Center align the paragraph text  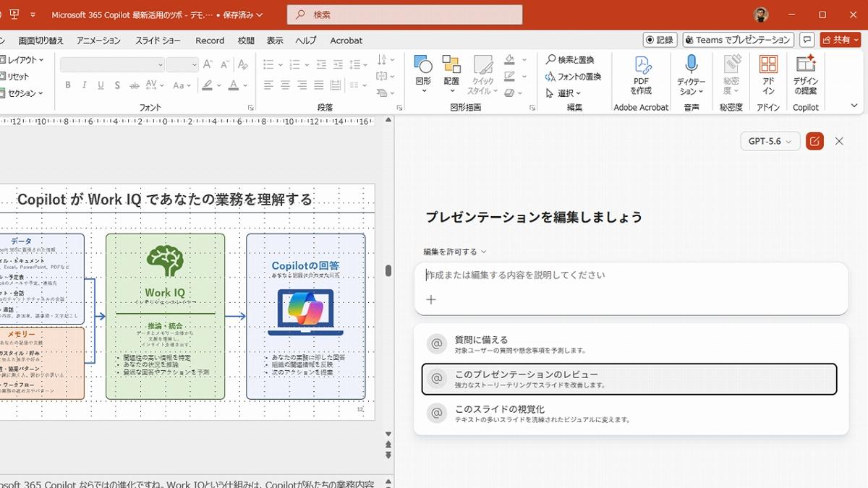[285, 85]
